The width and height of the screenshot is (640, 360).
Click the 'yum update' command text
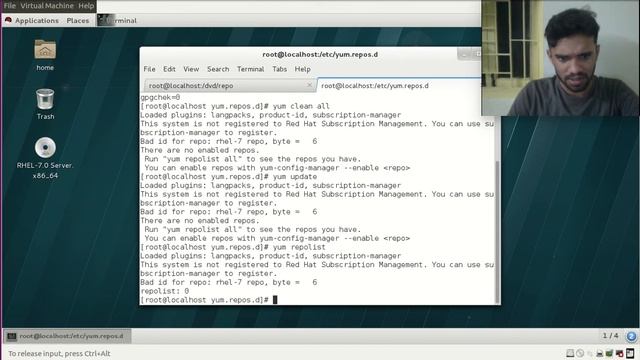click(x=295, y=177)
